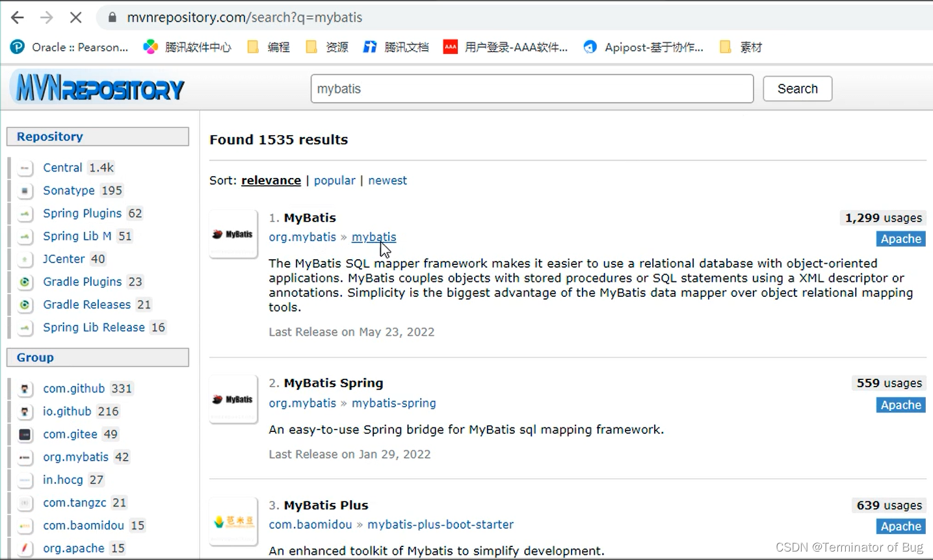The width and height of the screenshot is (933, 560).
Task: Filter by Sonatype repository link
Action: click(x=69, y=190)
